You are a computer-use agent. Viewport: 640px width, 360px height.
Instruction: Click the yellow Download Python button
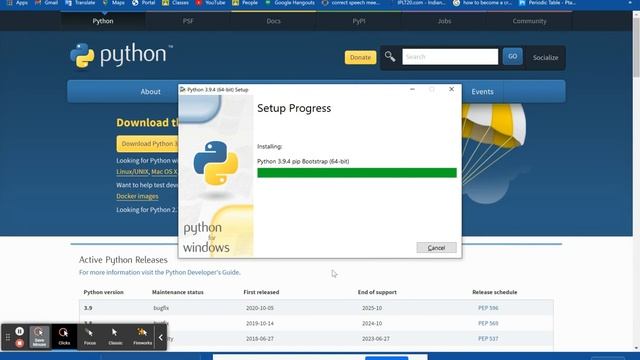(x=148, y=144)
